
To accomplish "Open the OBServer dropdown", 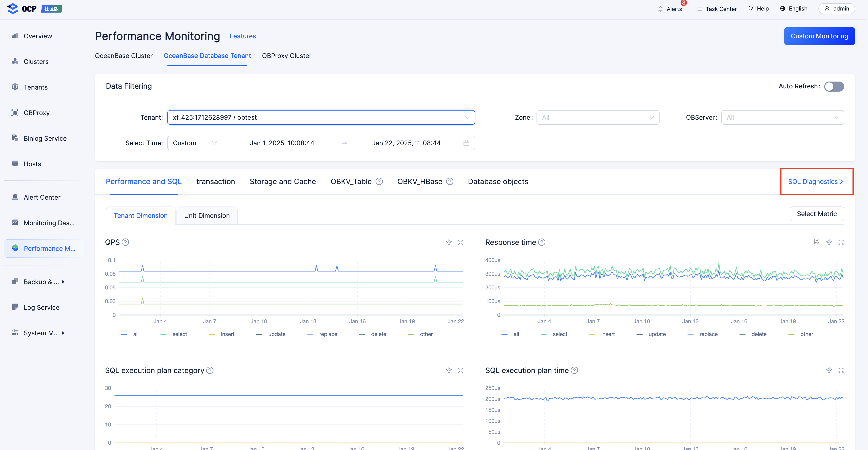I will point(782,117).
